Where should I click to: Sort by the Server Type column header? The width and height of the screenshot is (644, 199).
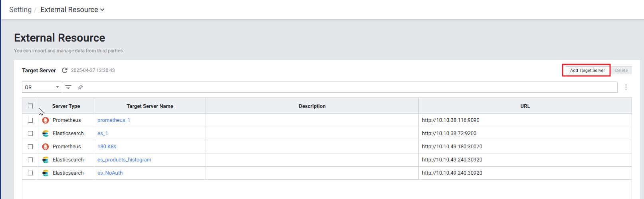(66, 106)
